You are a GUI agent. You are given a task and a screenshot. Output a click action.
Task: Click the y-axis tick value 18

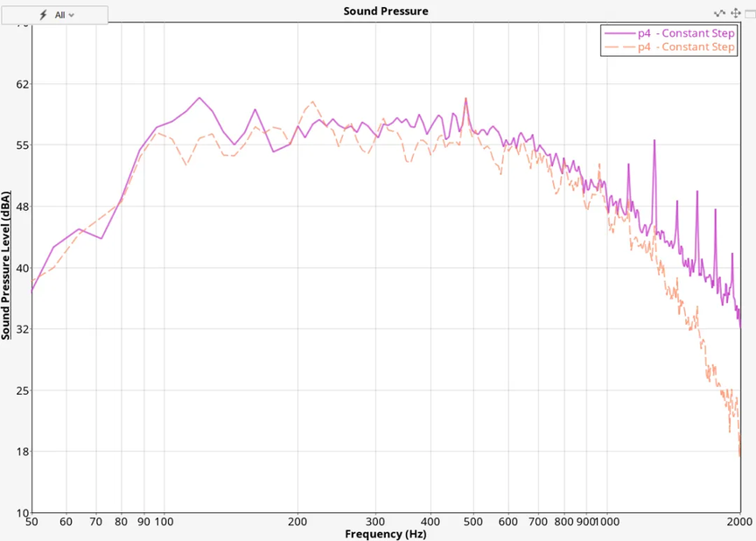coord(23,452)
